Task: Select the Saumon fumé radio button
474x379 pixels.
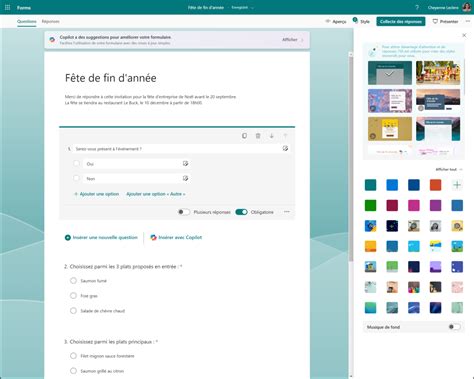Action: tap(73, 281)
